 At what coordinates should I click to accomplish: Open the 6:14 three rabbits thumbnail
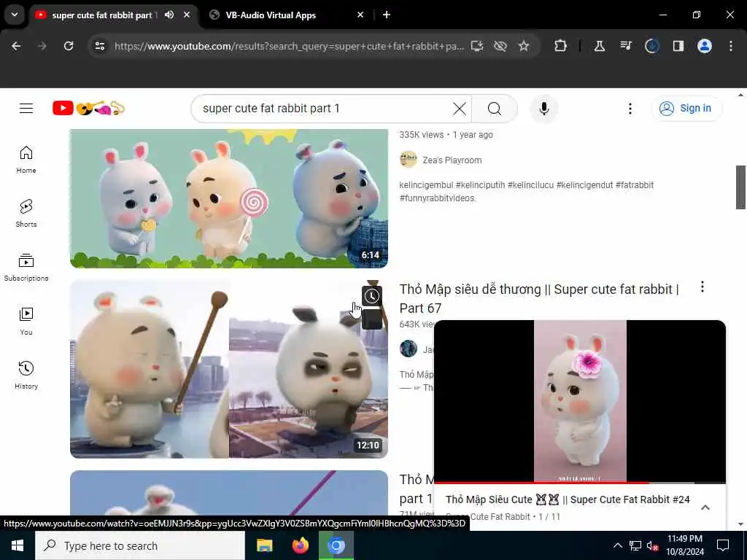point(229,198)
